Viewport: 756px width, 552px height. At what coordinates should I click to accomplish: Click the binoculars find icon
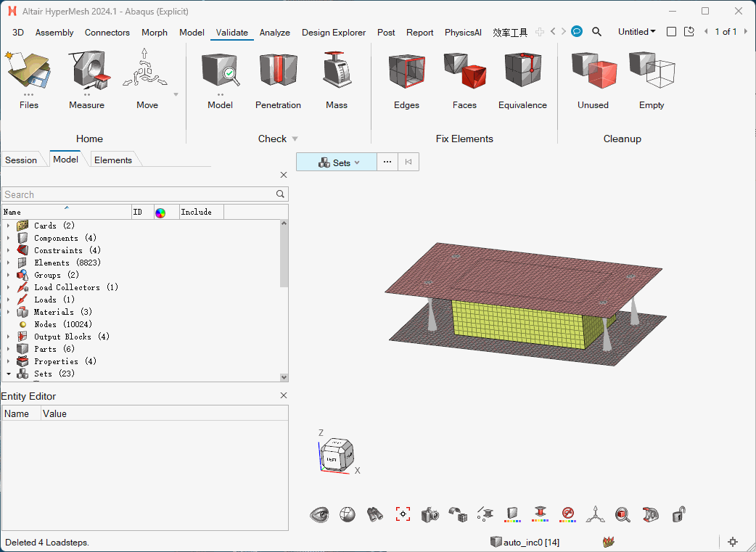[374, 514]
